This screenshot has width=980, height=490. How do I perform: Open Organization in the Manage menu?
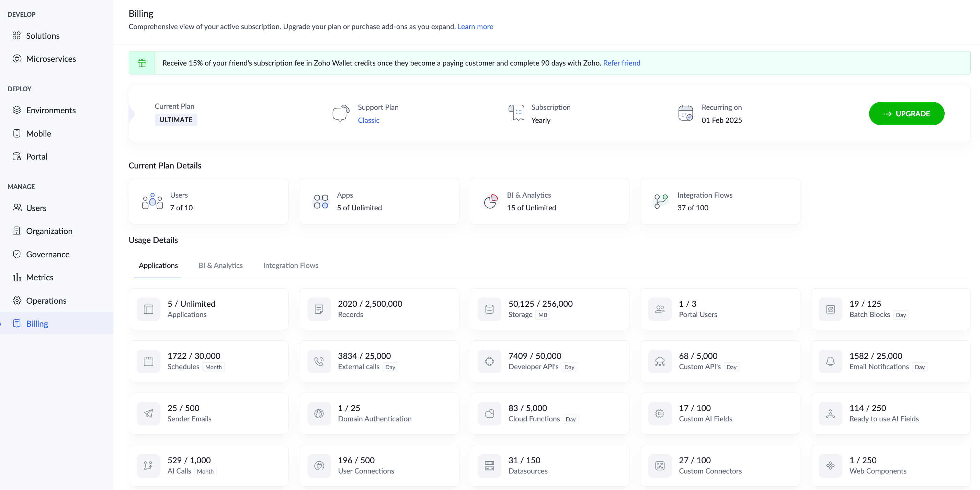49,231
